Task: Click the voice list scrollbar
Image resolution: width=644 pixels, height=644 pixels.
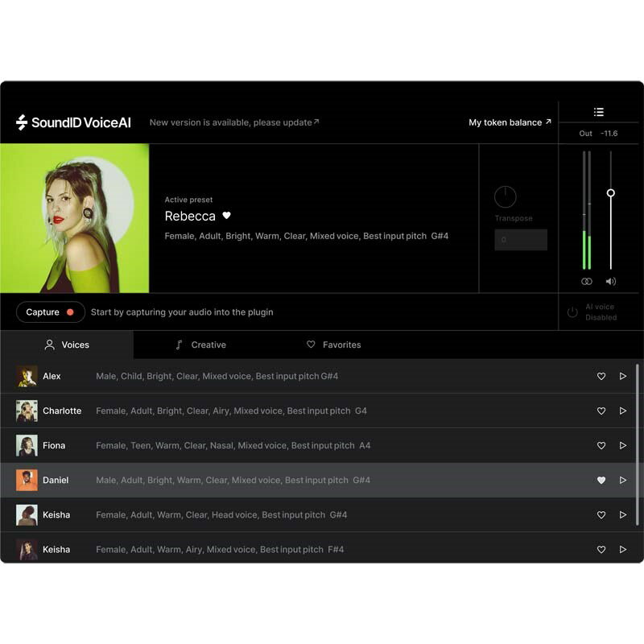Action: click(x=638, y=444)
